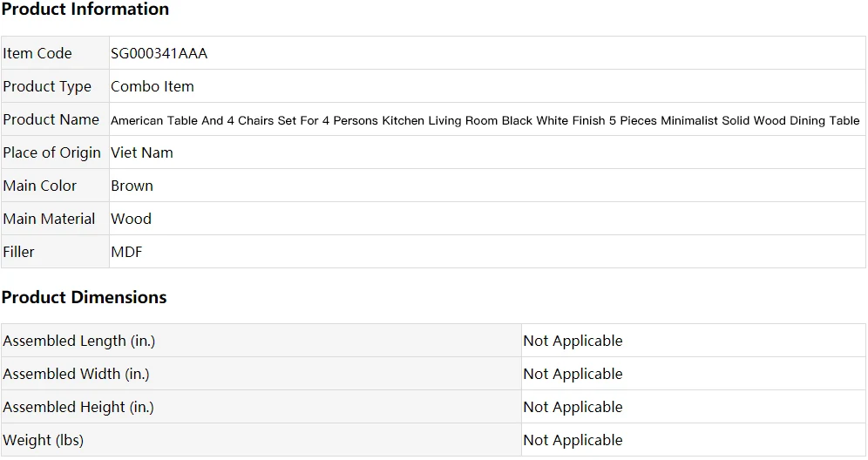Select the Product Name label cell

point(55,119)
